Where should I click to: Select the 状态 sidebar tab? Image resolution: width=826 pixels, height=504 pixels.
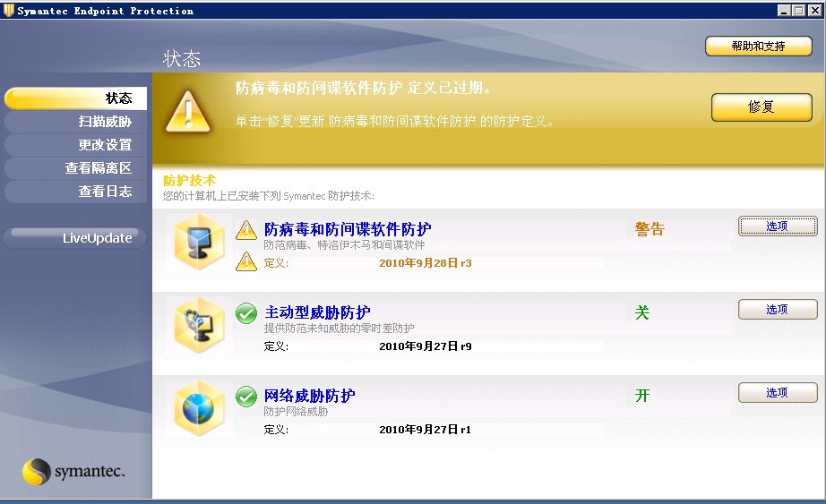click(75, 98)
